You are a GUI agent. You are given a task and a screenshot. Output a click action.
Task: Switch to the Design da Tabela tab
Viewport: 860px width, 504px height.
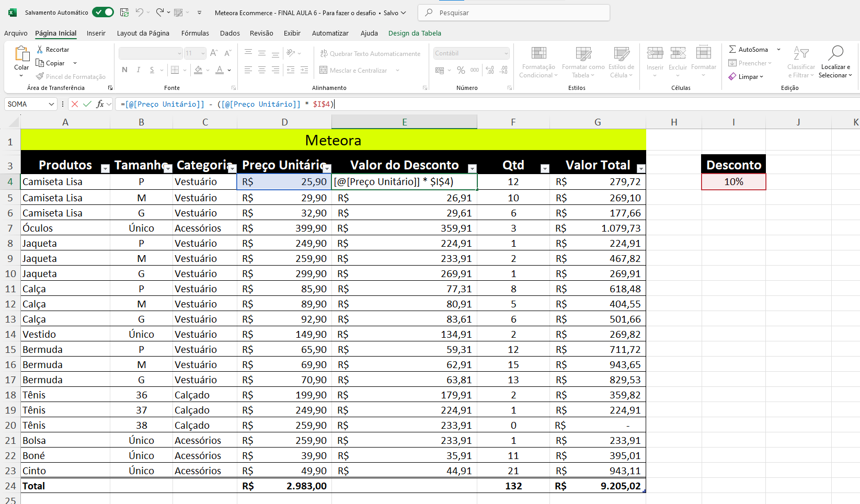pos(415,33)
